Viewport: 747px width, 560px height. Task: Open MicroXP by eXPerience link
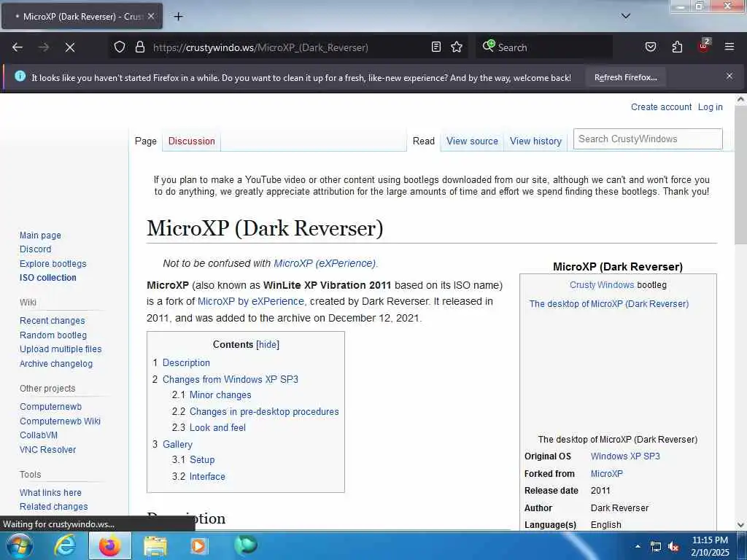[251, 301]
